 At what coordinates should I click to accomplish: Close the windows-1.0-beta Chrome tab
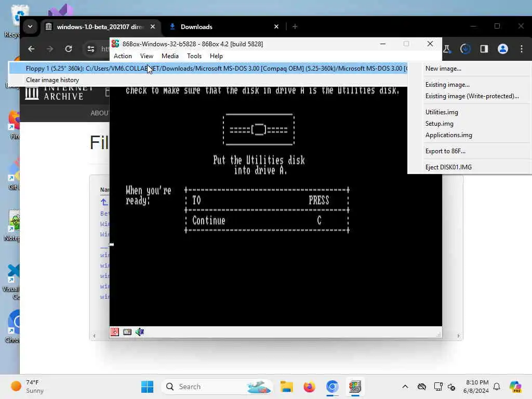(153, 26)
